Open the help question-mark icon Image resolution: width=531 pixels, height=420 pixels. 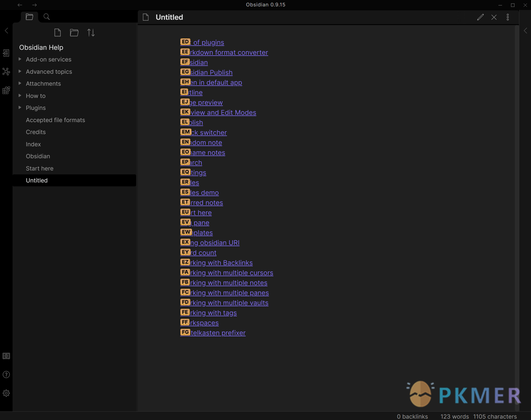(x=6, y=375)
